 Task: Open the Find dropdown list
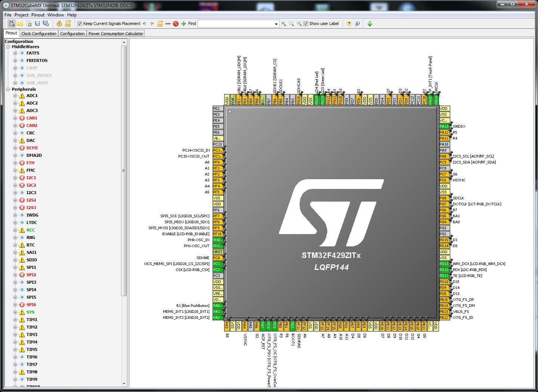click(277, 24)
